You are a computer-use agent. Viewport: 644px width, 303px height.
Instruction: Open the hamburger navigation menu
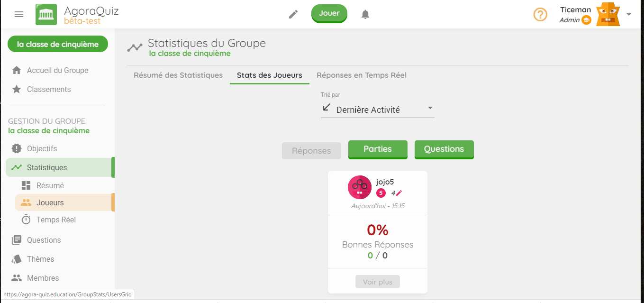pos(19,14)
